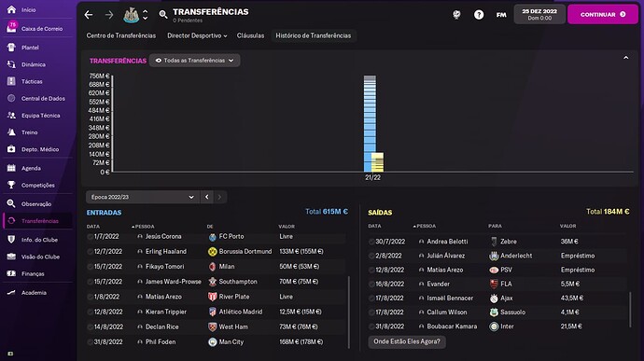Toggle the circle beside Andrea Belotti's transfer
The width and height of the screenshot is (644, 361).
click(x=371, y=242)
